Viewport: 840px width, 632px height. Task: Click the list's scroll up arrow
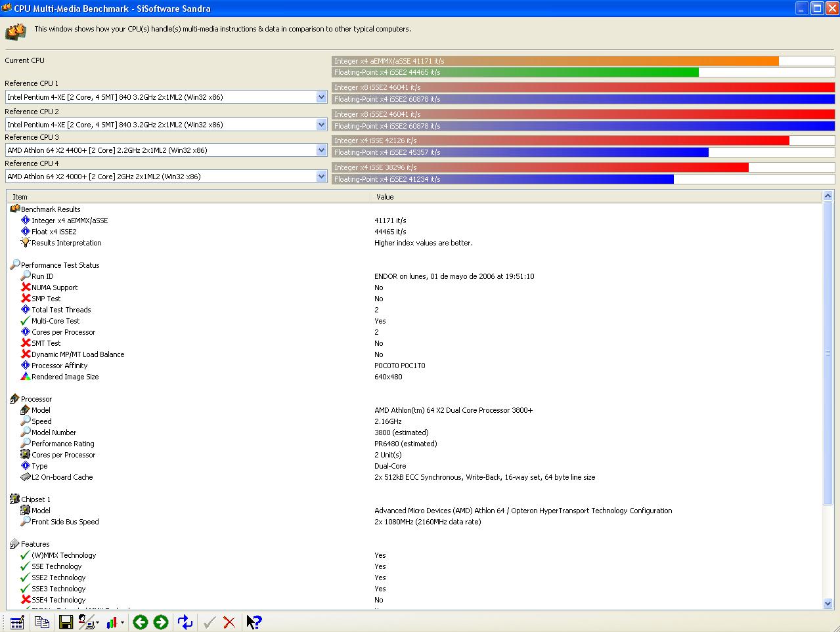828,196
